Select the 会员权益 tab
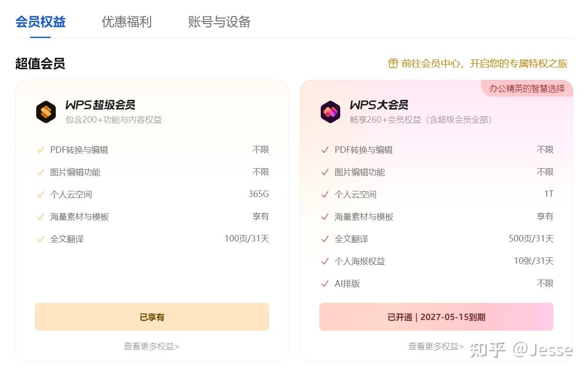The image size is (588, 373). click(40, 22)
